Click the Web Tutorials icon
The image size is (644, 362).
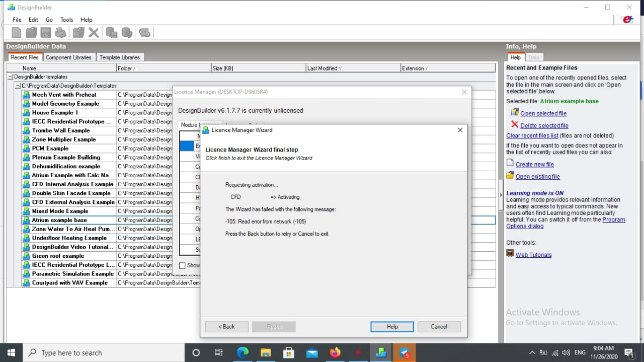coord(510,254)
